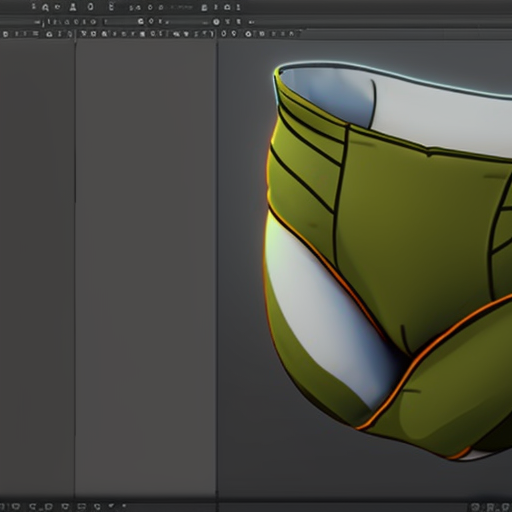The image size is (512, 512).
Task: Toggle the square icon at the left end of the third toolbar row
Action: click(x=6, y=34)
